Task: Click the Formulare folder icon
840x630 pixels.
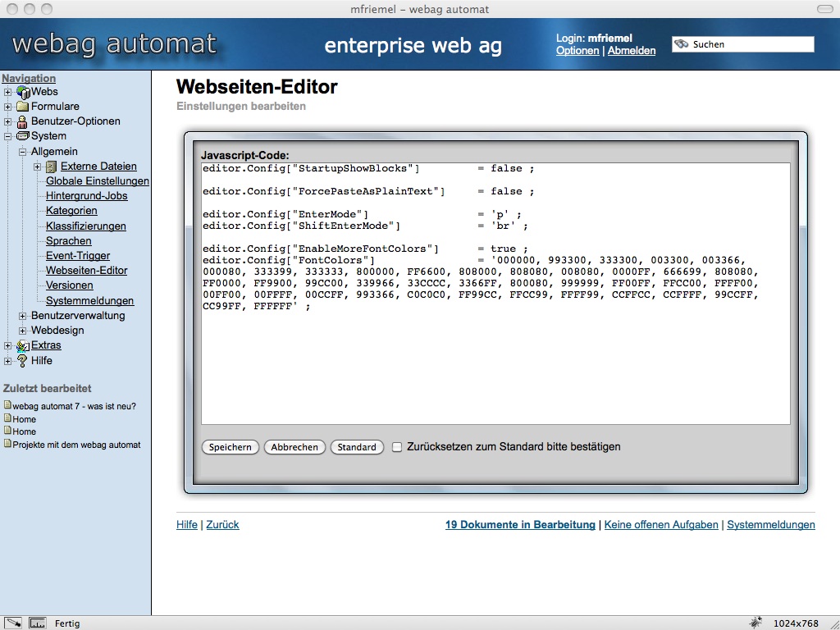Action: (x=23, y=107)
